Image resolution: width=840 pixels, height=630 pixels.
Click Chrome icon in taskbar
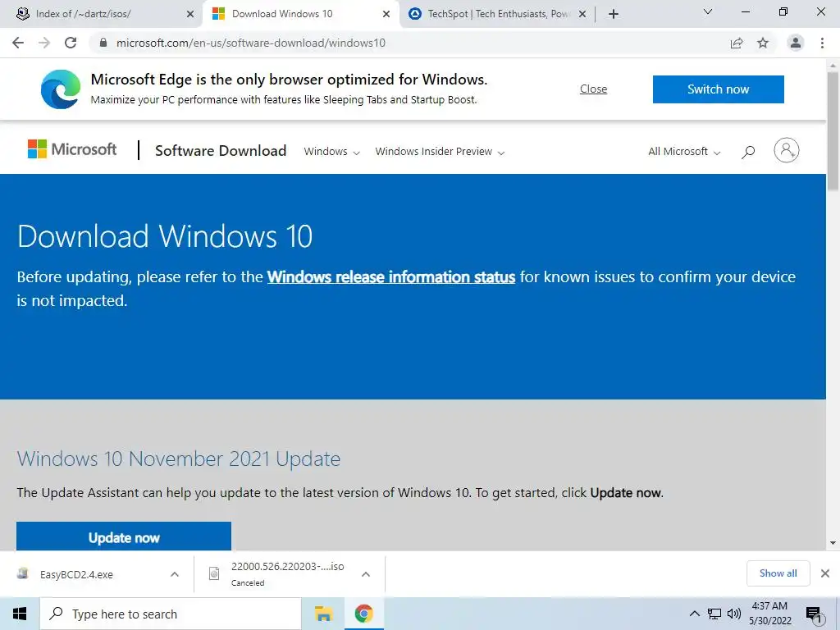coord(363,614)
